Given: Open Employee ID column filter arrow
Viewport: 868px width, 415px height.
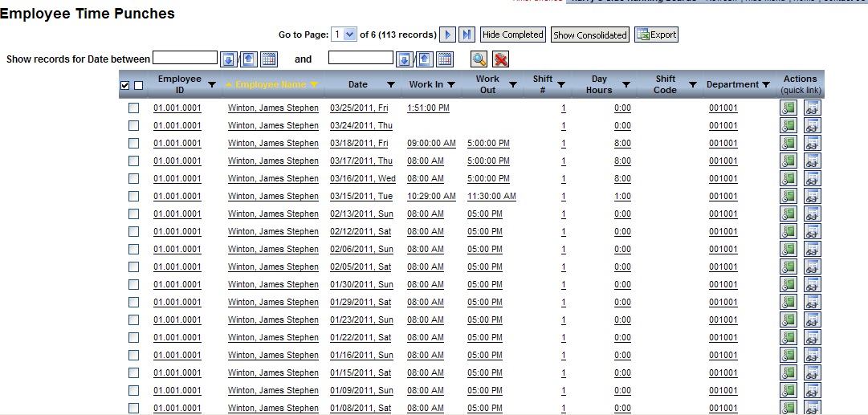Looking at the screenshot, I should coord(212,84).
